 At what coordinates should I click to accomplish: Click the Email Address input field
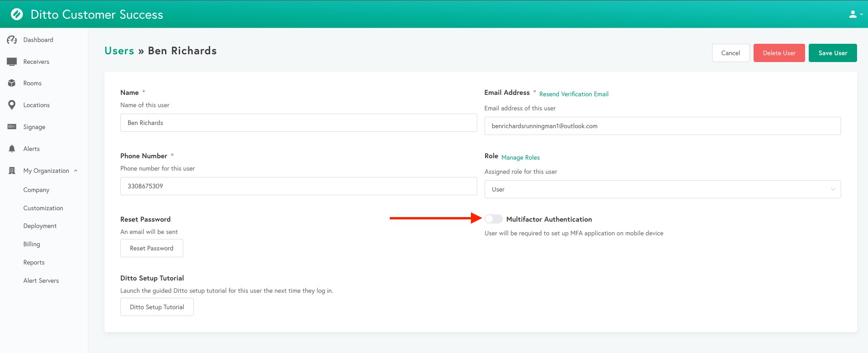(x=662, y=126)
